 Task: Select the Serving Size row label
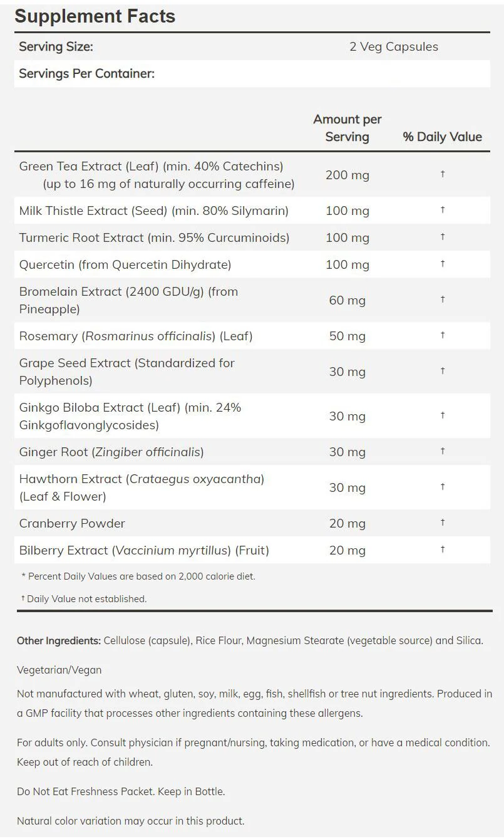click(56, 46)
